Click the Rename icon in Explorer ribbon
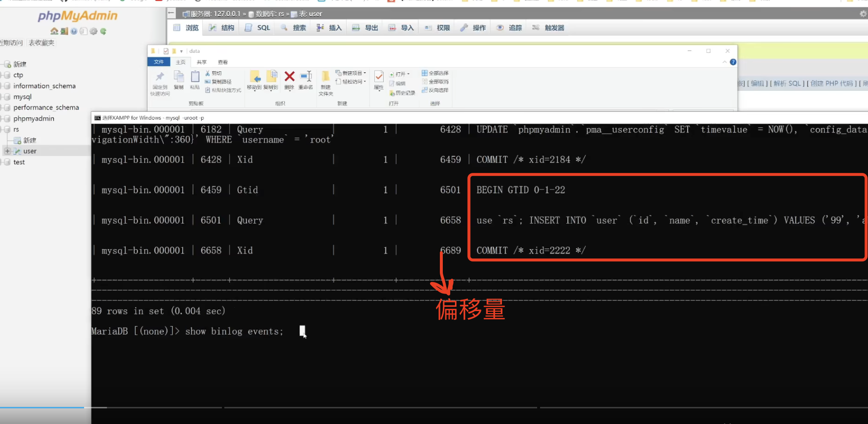 click(x=306, y=77)
